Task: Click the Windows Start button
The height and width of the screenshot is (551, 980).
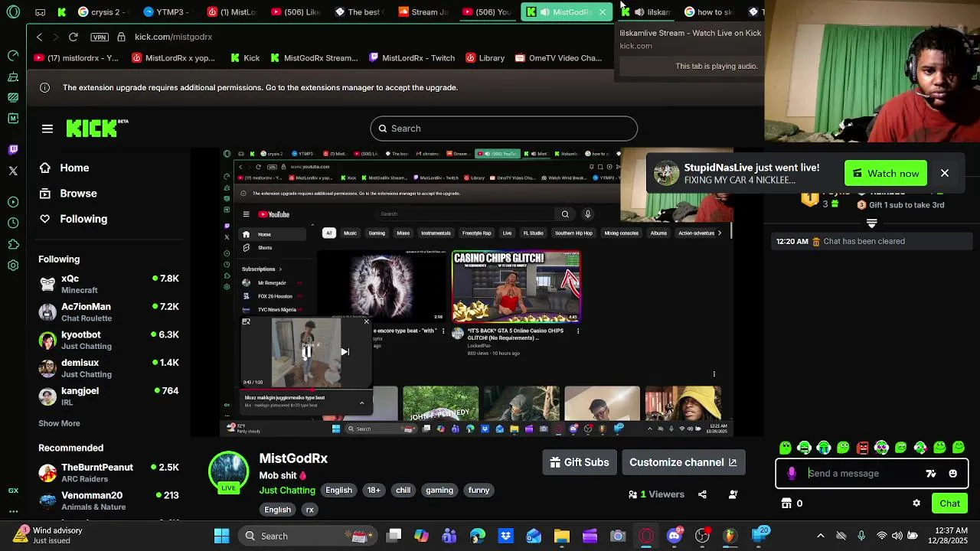Action: (221, 536)
